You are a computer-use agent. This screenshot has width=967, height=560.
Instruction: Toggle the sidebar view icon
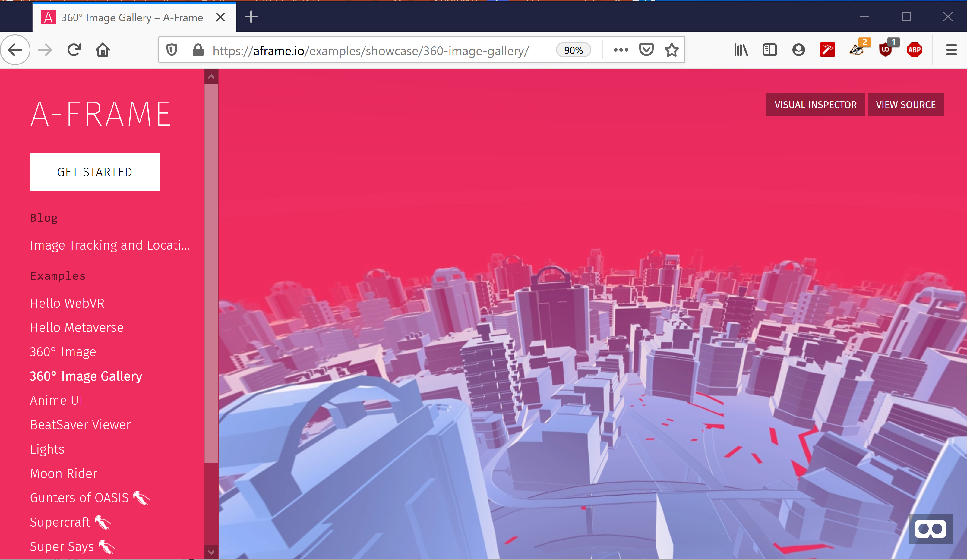[x=769, y=50]
